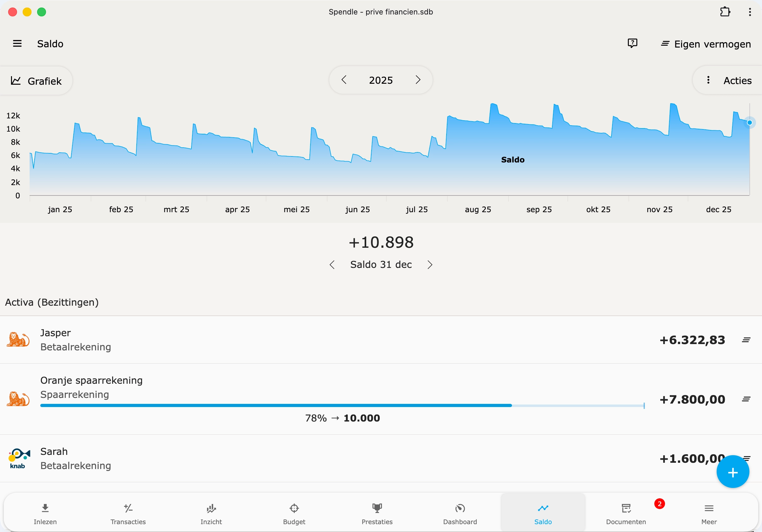
Task: Go to previous year before 2025
Action: click(x=344, y=80)
